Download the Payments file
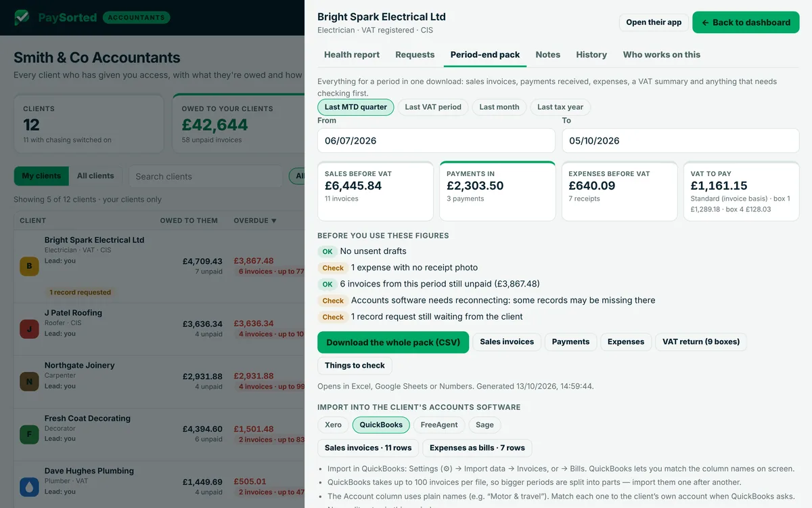812x508 pixels. pos(570,342)
